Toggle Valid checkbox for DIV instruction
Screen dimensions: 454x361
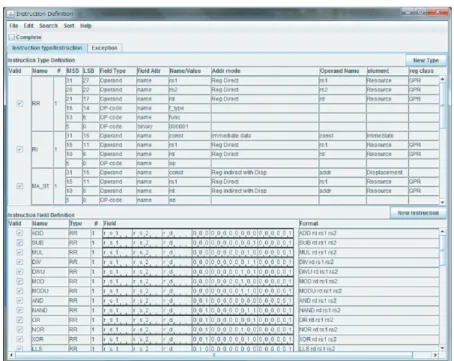(x=20, y=262)
